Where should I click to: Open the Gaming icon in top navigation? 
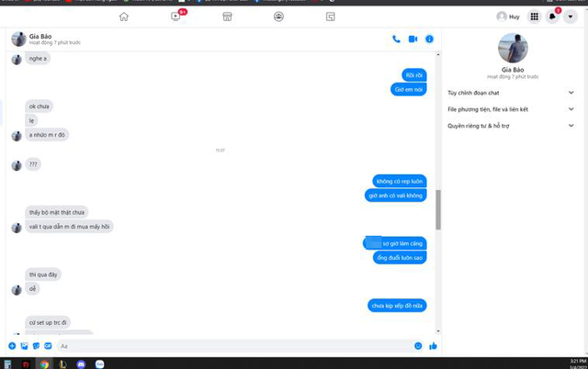click(x=330, y=17)
